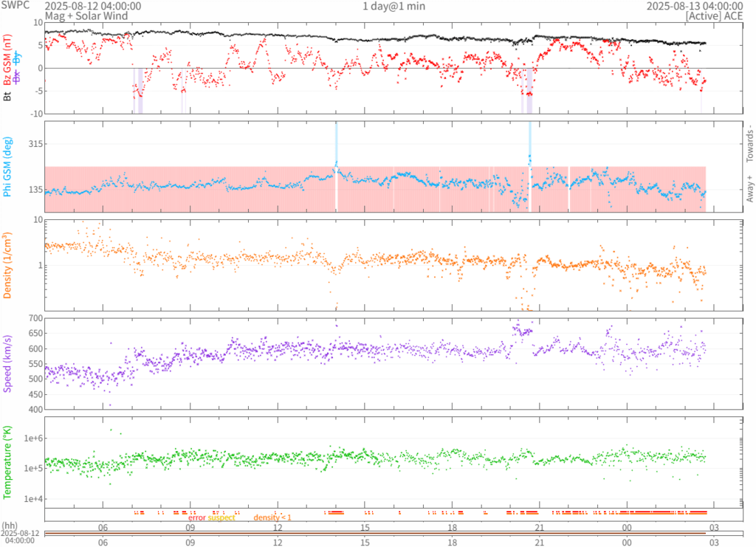Click the 'Away +' sector label

pos(749,190)
